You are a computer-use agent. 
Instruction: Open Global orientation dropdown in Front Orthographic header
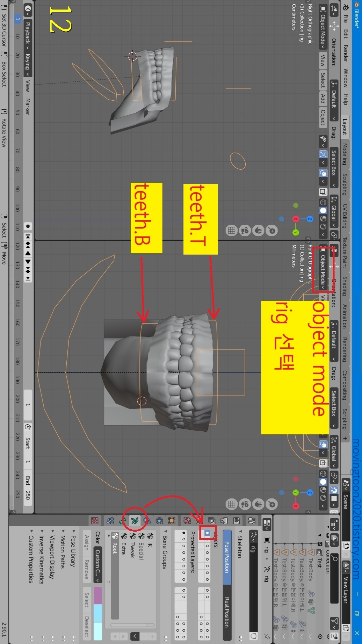point(334,451)
